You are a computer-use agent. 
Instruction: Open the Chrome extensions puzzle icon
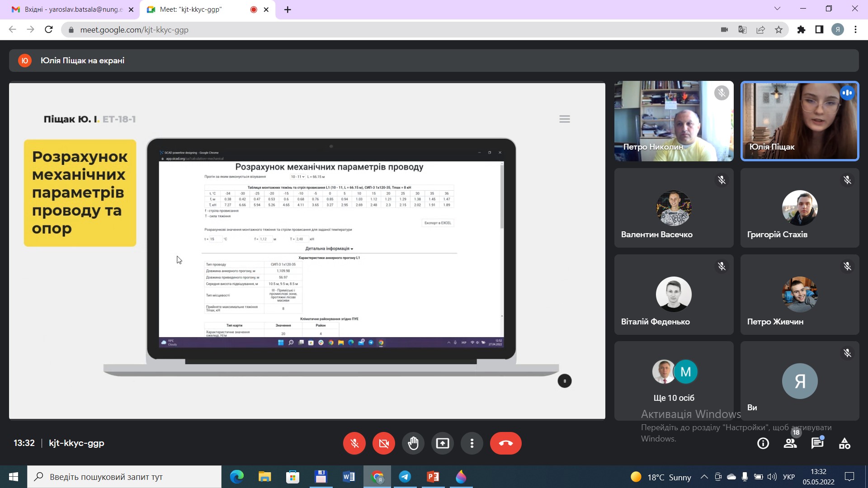801,30
